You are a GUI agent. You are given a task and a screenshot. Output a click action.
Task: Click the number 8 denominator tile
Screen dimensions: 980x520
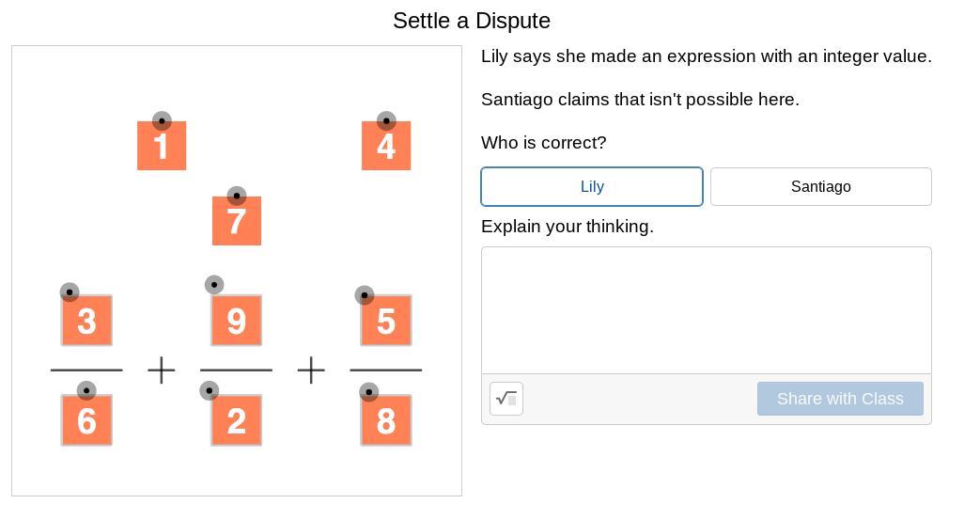[x=386, y=422]
